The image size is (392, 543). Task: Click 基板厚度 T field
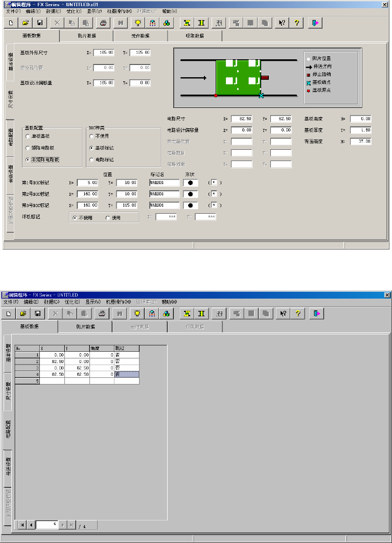pyautogui.click(x=361, y=130)
